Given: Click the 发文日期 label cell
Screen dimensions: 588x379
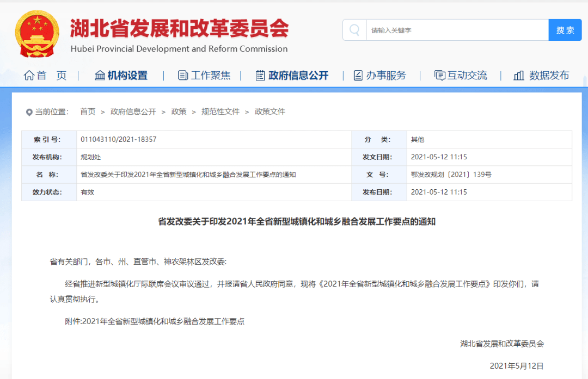Looking at the screenshot, I should (379, 157).
